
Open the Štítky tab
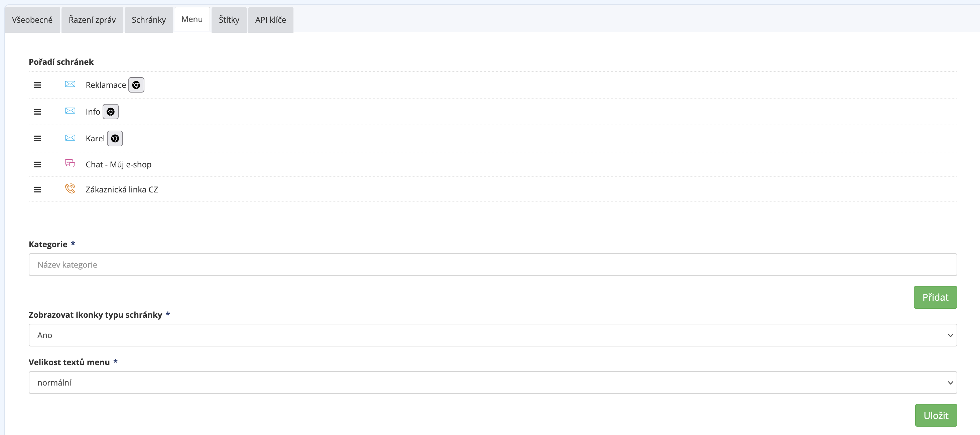[229, 20]
